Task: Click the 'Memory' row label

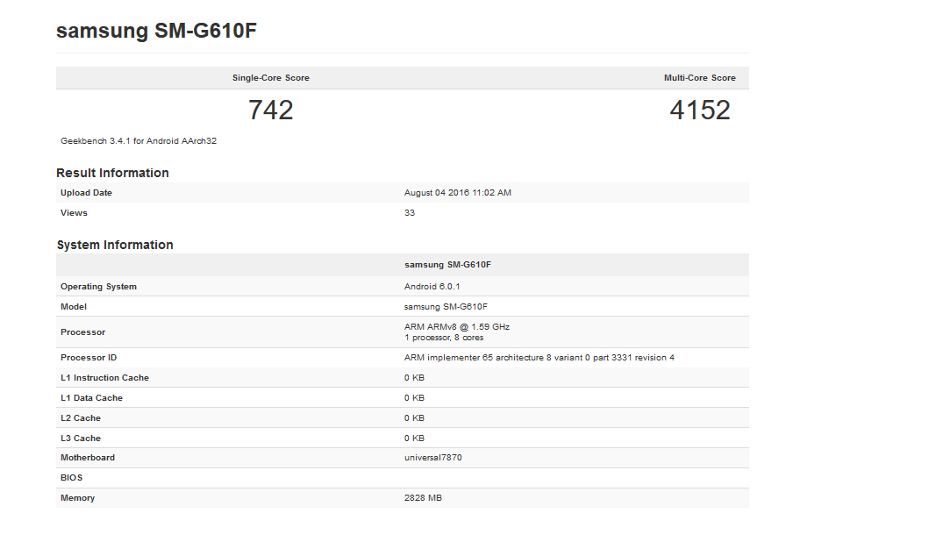Action: (x=78, y=498)
